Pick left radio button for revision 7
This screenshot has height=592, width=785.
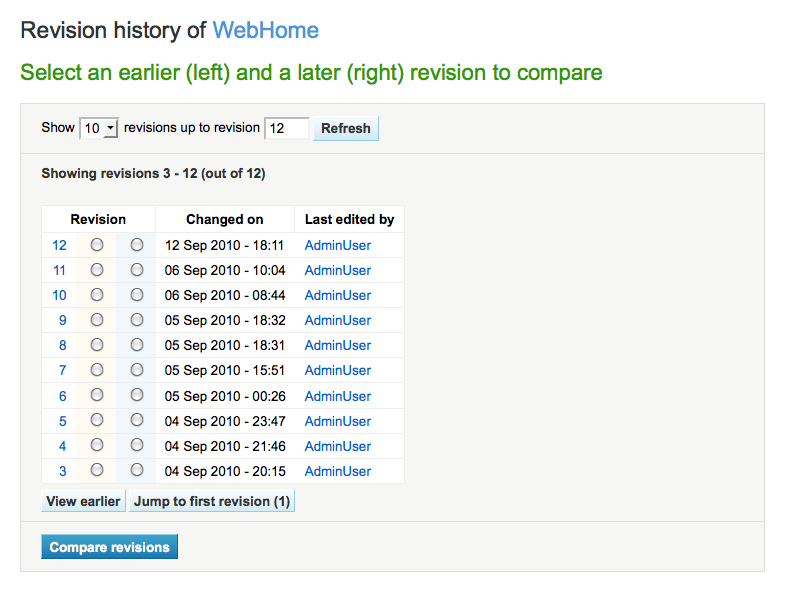coord(96,370)
